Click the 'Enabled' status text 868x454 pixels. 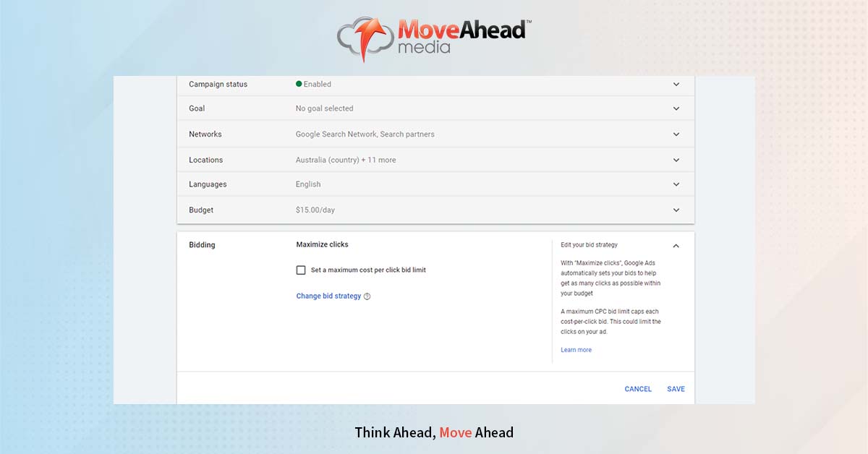[318, 85]
